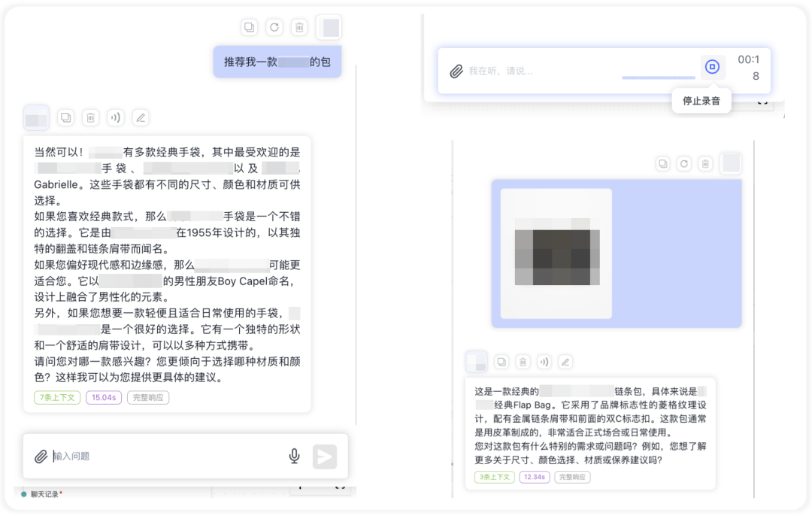Click fullscreen icon below '停止录音' tooltip

pyautogui.click(x=763, y=102)
